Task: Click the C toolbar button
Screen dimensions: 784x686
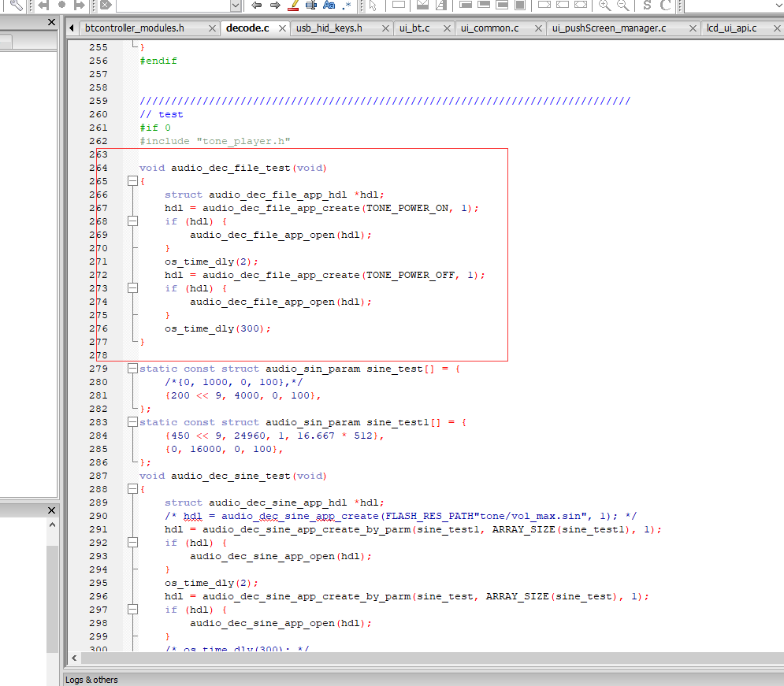Action: [666, 5]
